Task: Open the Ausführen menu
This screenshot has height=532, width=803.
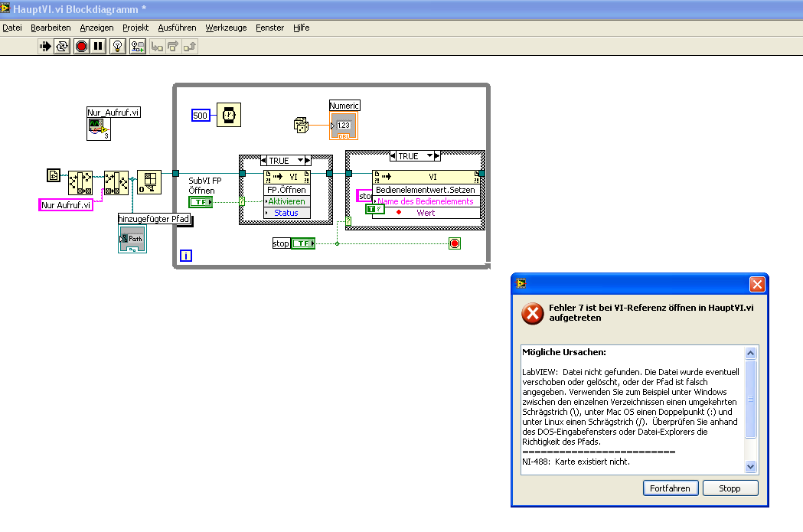Action: click(x=177, y=28)
